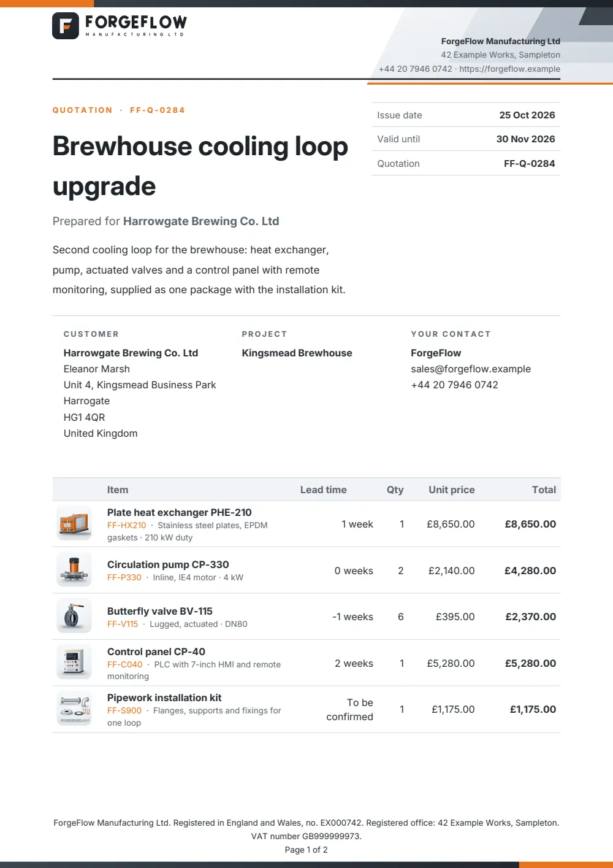This screenshot has height=868, width=613.
Task: Click the postcode HG1 4QR
Action: tap(85, 417)
